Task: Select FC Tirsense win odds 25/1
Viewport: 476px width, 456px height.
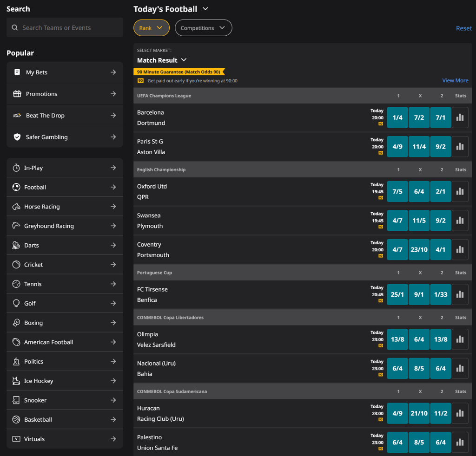Action: coord(397,295)
